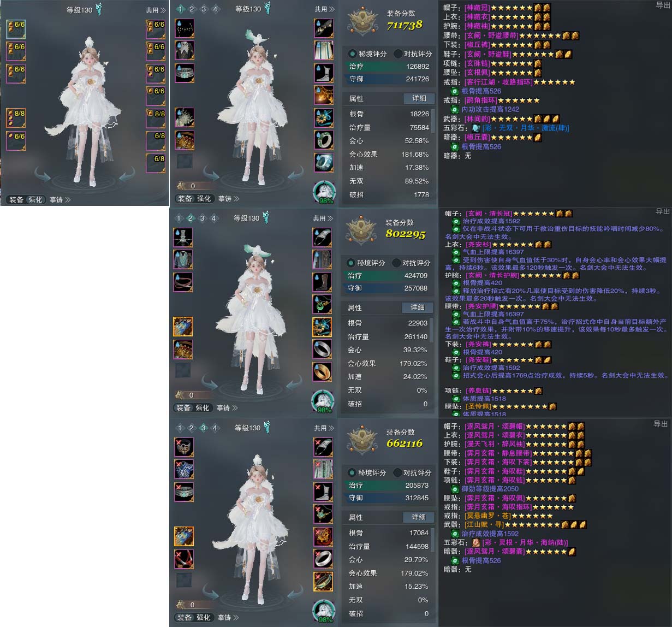Select the mask hat slot in the 662116-score set
672x627 pixels.
pos(184,447)
